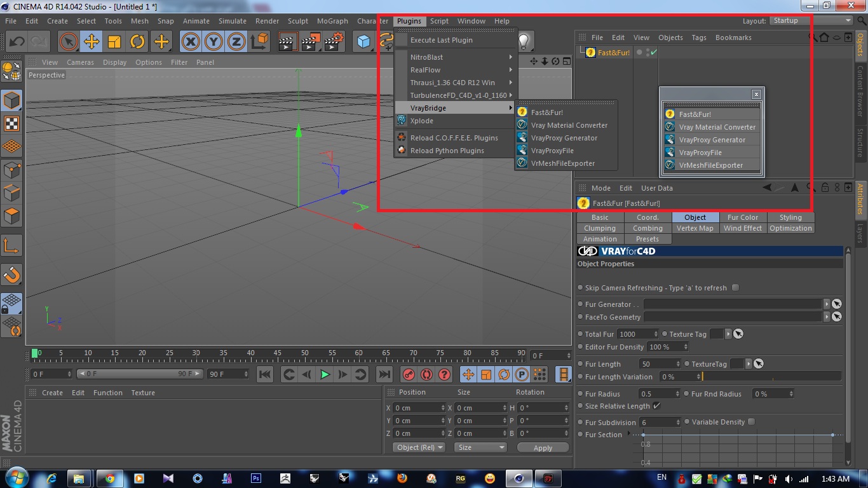Click the red Keyframe Selection question icon
This screenshot has height=488, width=868.
click(444, 374)
